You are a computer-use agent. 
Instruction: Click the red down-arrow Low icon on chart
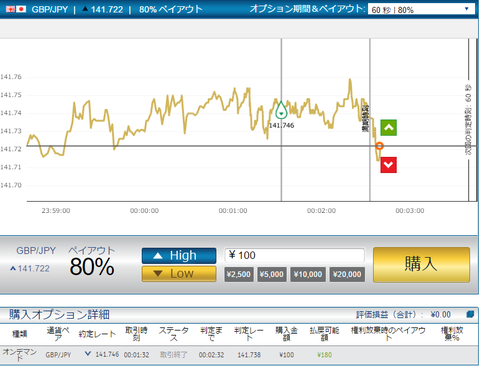388,165
